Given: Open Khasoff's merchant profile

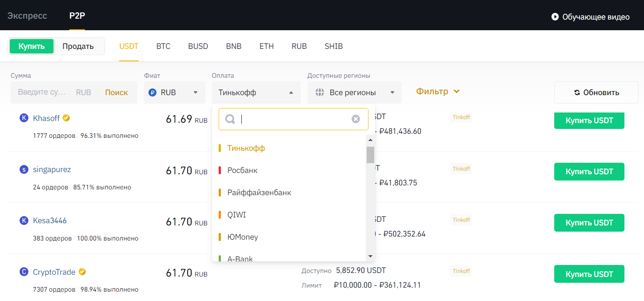Looking at the screenshot, I should [46, 118].
